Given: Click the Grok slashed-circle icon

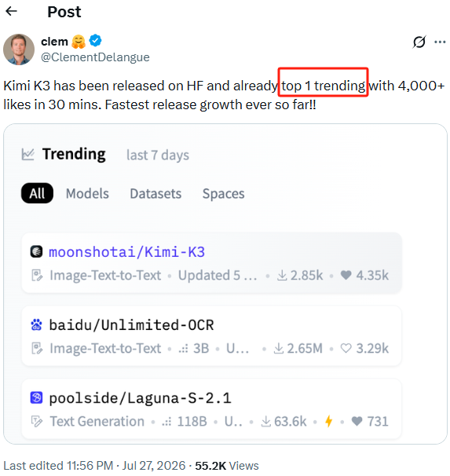Looking at the screenshot, I should coord(419,42).
